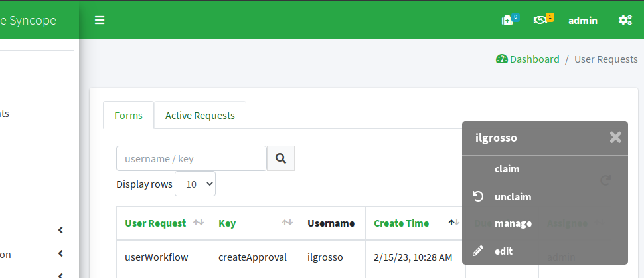The height and width of the screenshot is (278, 644).
Task: Focus the username / key search field
Action: (191, 158)
